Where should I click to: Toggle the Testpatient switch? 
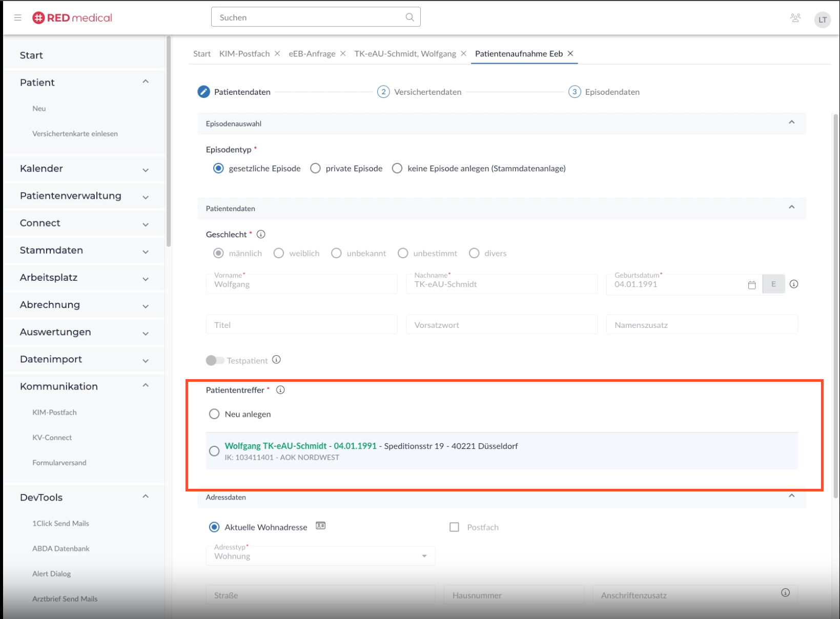pyautogui.click(x=215, y=361)
